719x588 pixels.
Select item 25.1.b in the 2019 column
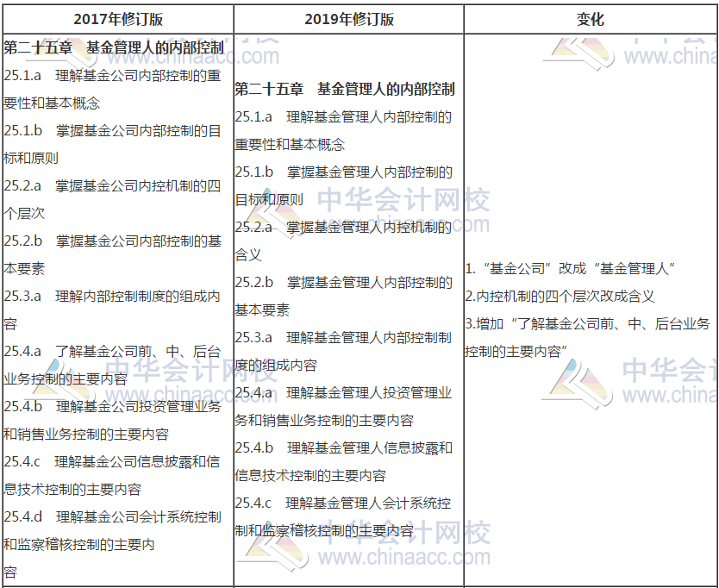(343, 185)
